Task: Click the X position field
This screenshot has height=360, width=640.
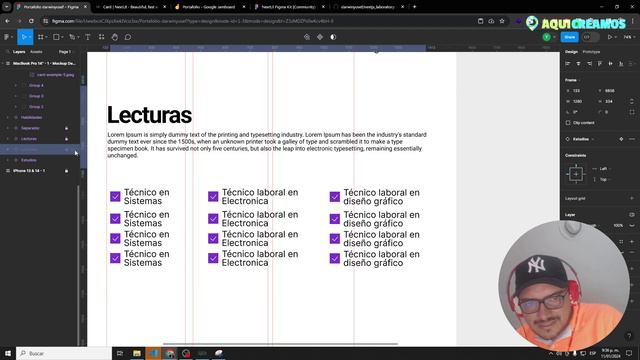Action: tap(576, 91)
